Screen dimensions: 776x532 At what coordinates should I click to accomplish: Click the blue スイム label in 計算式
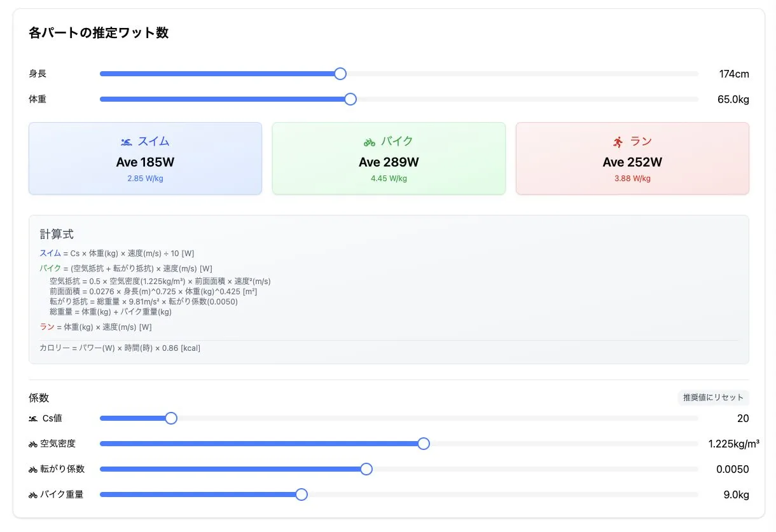(50, 253)
